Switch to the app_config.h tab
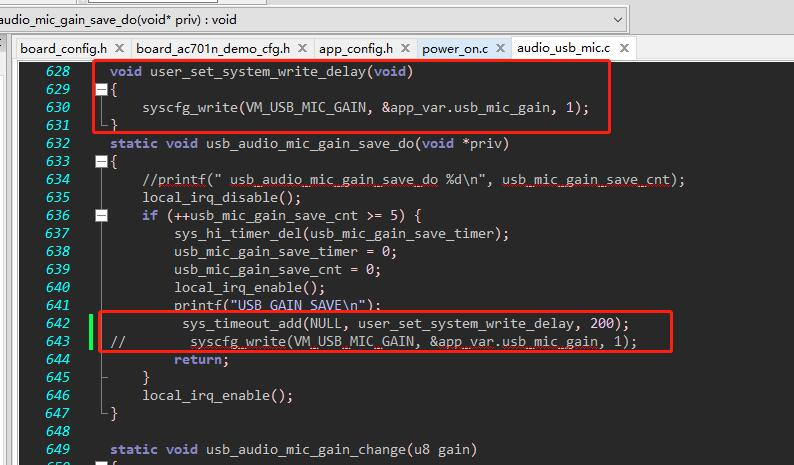 pos(356,49)
